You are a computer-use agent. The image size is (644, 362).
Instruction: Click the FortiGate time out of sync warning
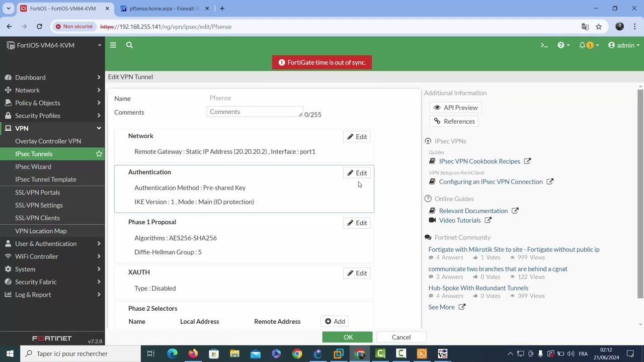pyautogui.click(x=322, y=62)
